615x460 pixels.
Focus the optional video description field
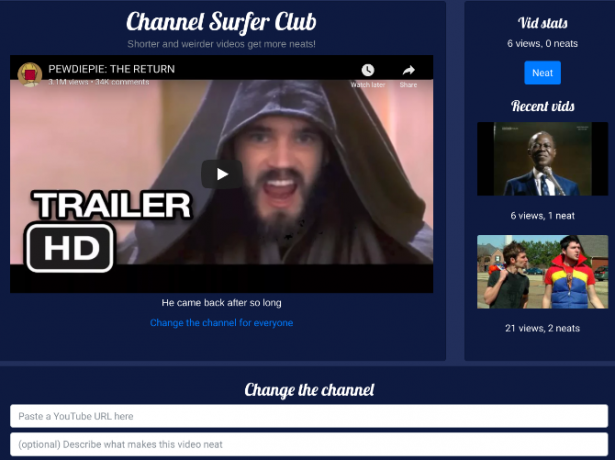[x=309, y=444]
